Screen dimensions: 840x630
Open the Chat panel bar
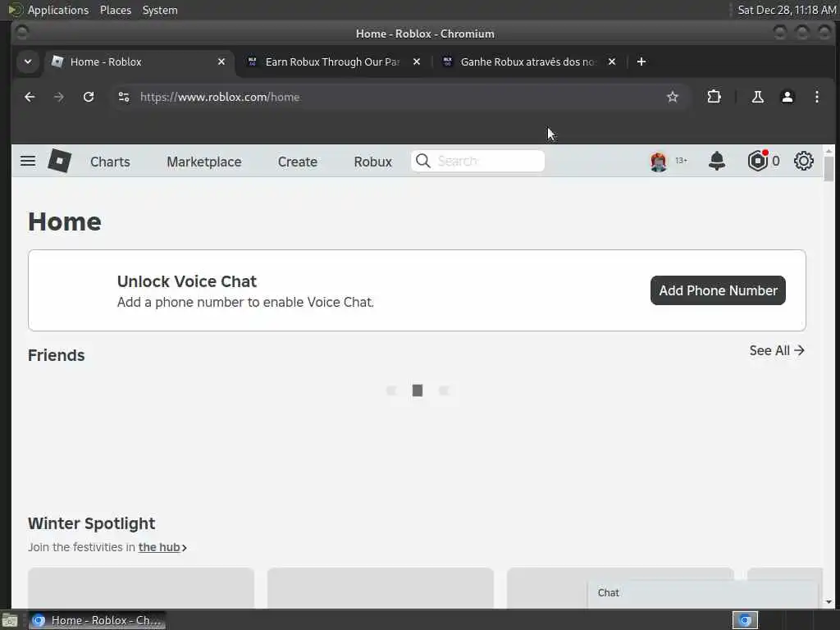(x=703, y=593)
